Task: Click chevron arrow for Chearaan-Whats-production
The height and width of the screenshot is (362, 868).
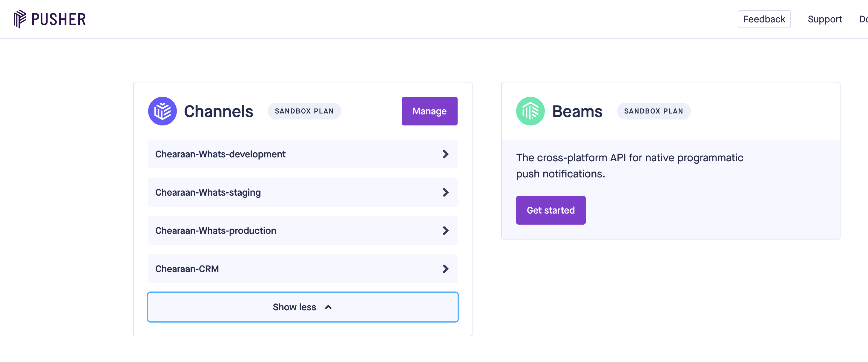Action: 445,231
